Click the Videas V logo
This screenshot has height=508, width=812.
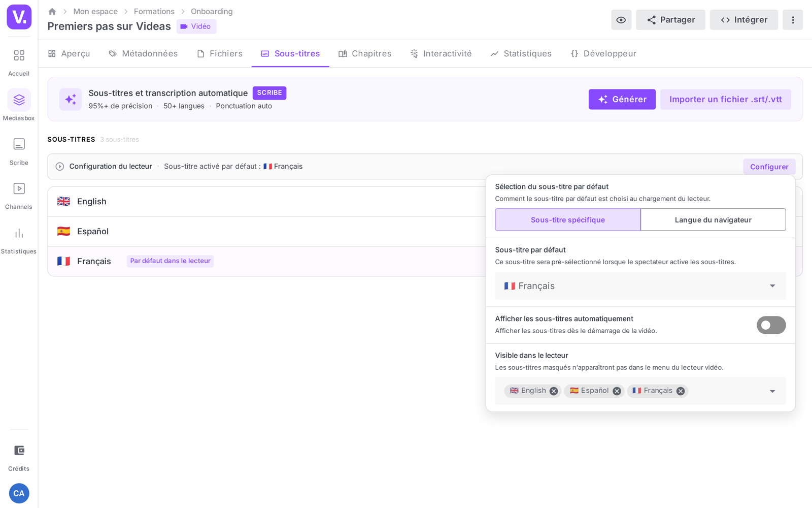point(19,17)
